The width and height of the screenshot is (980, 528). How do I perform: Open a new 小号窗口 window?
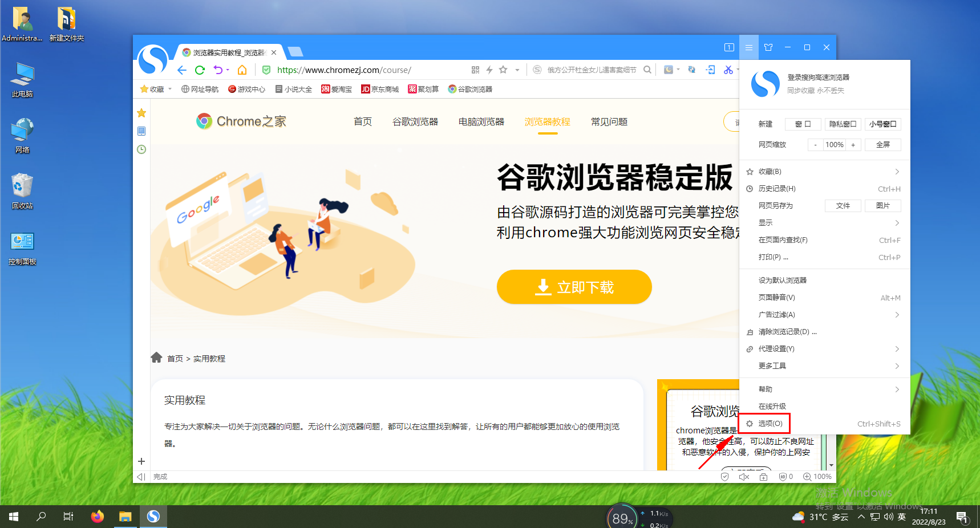(883, 124)
